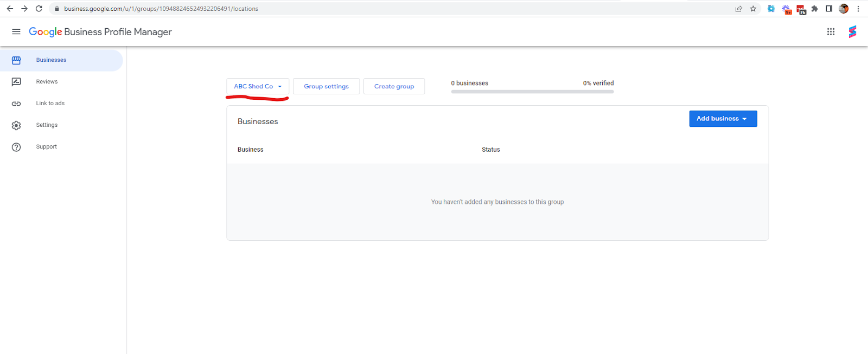Open Chrome three-dot menu
Screen dimensions: 868x354
(x=858, y=9)
